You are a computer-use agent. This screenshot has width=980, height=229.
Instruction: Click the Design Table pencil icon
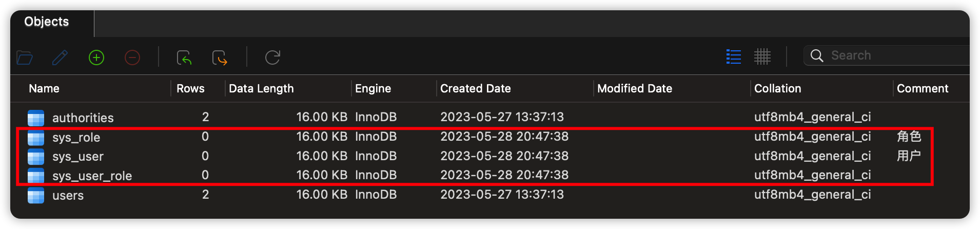[x=60, y=58]
